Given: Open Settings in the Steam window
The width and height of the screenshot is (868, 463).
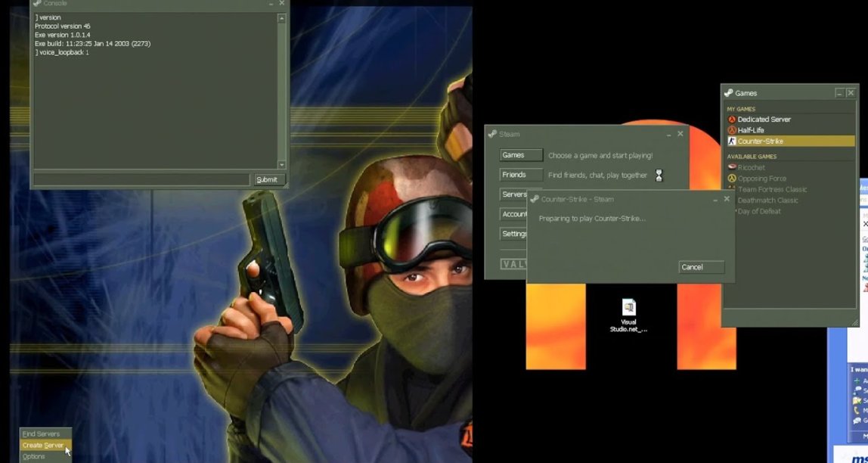Looking at the screenshot, I should [513, 234].
